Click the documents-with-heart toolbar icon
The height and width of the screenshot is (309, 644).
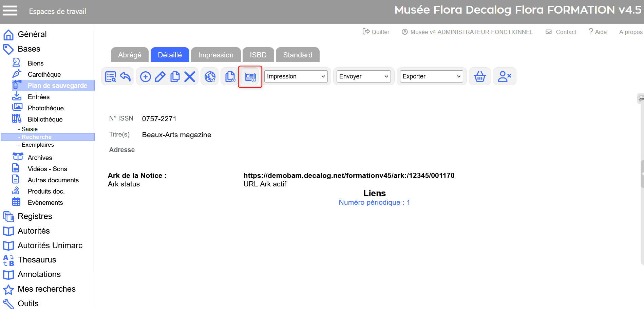[x=230, y=77]
